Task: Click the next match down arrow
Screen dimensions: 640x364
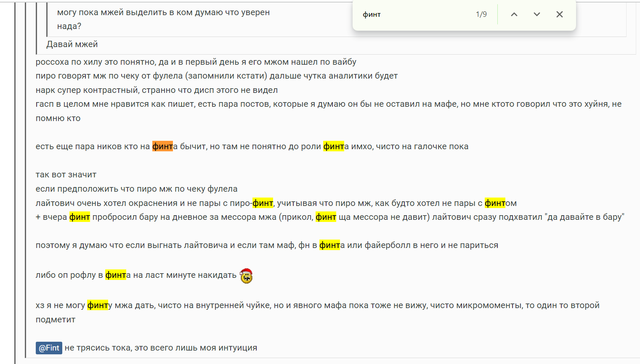Action: click(x=536, y=14)
